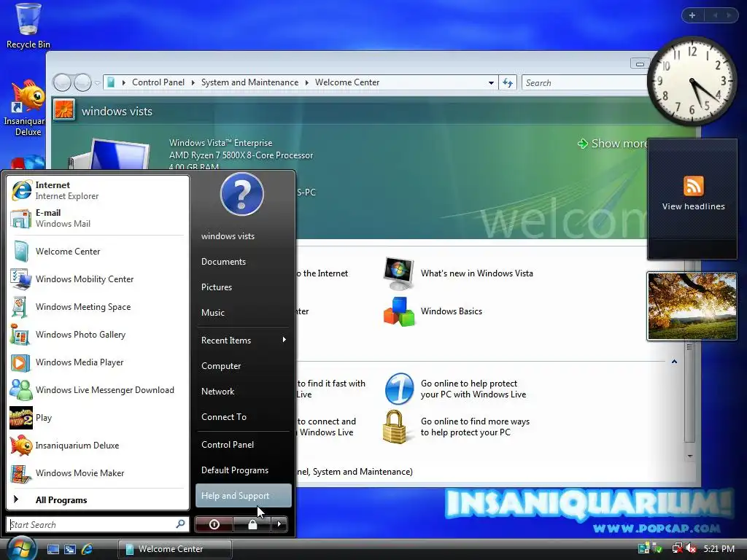Launch Windows Movie Maker
The height and width of the screenshot is (560, 747).
pos(97,472)
